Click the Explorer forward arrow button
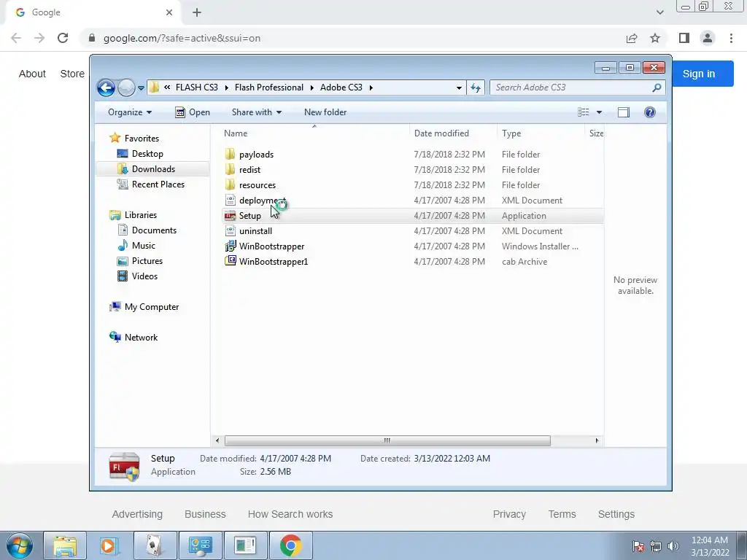747x560 pixels. click(126, 87)
